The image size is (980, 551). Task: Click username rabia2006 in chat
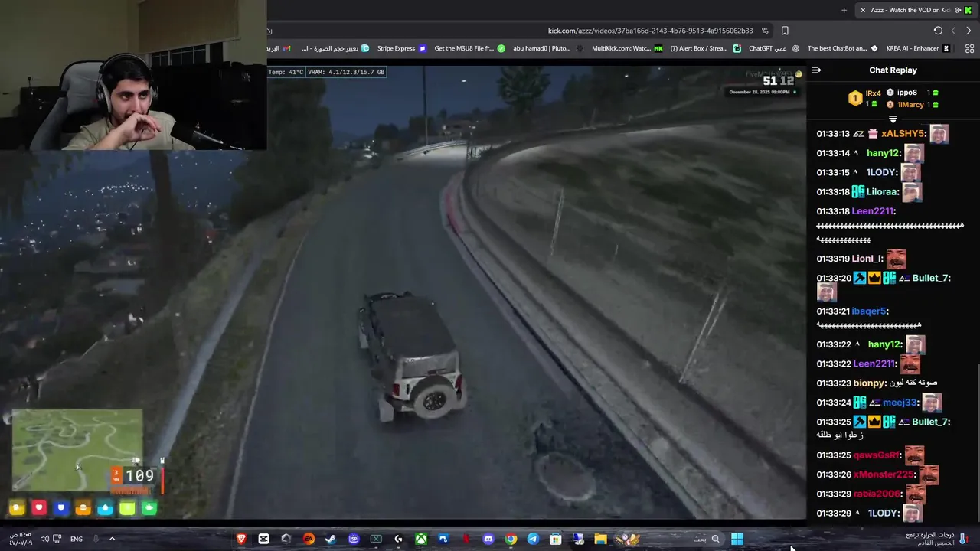(x=878, y=494)
